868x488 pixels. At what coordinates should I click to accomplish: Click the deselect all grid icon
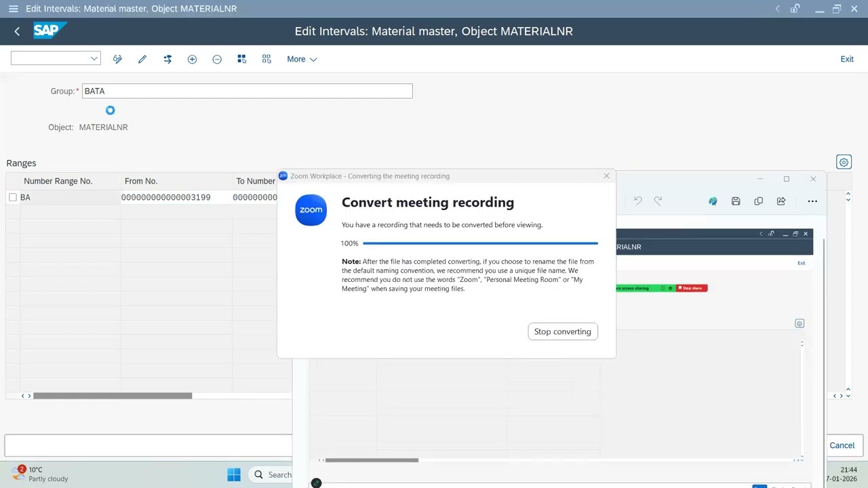267,59
